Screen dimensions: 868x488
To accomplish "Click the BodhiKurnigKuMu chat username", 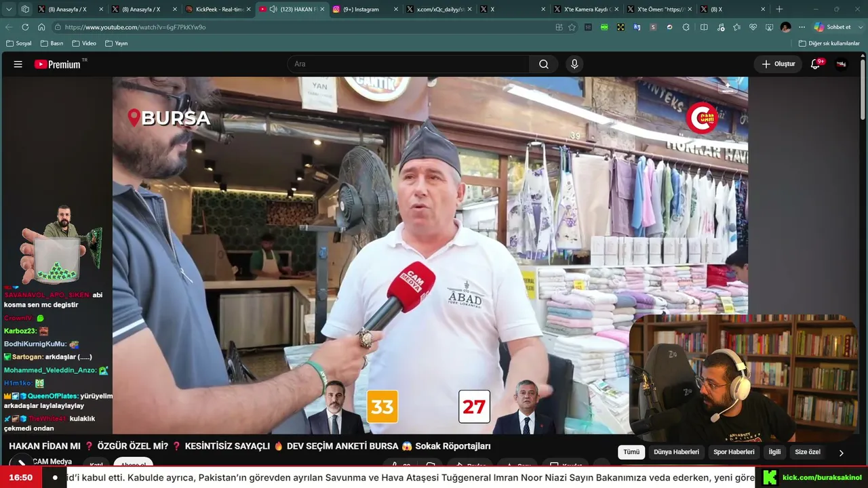I will click(x=35, y=344).
